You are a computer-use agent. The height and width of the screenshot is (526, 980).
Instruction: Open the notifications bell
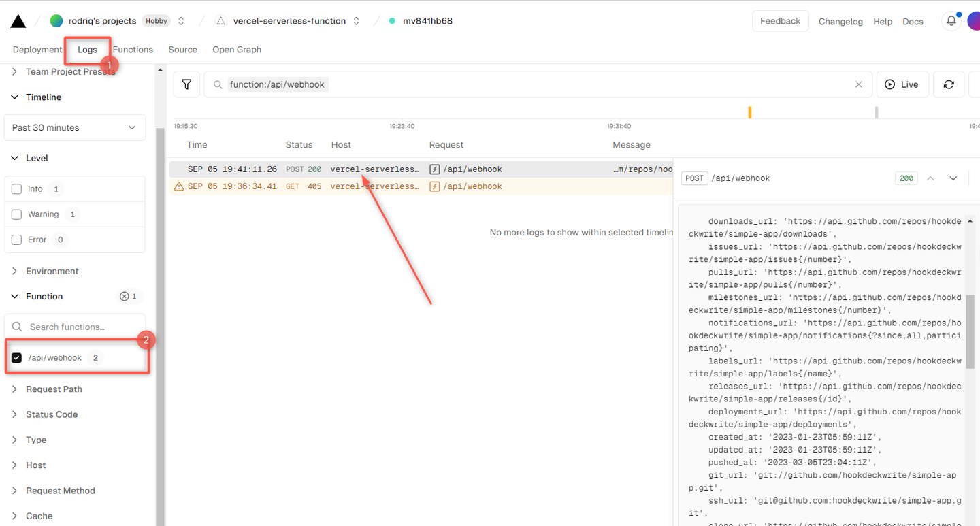point(951,21)
